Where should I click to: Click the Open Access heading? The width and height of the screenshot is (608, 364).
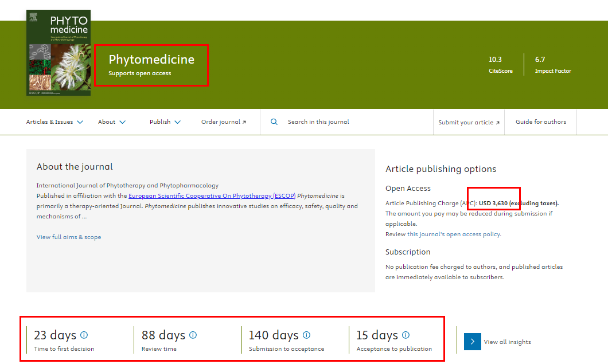coord(408,189)
